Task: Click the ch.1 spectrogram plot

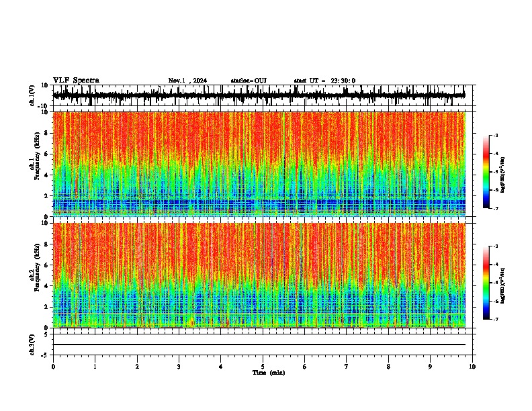Action: (x=259, y=164)
